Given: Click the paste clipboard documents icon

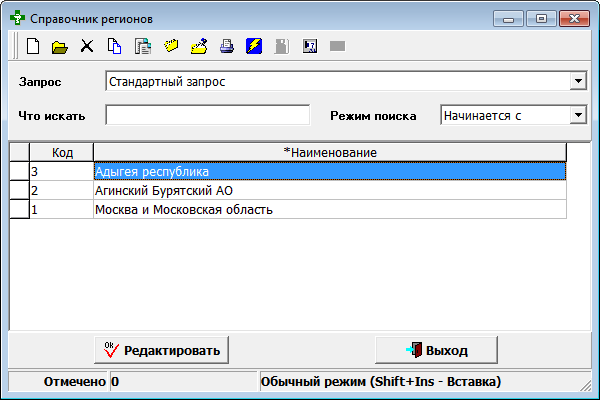Looking at the screenshot, I should point(143,46).
